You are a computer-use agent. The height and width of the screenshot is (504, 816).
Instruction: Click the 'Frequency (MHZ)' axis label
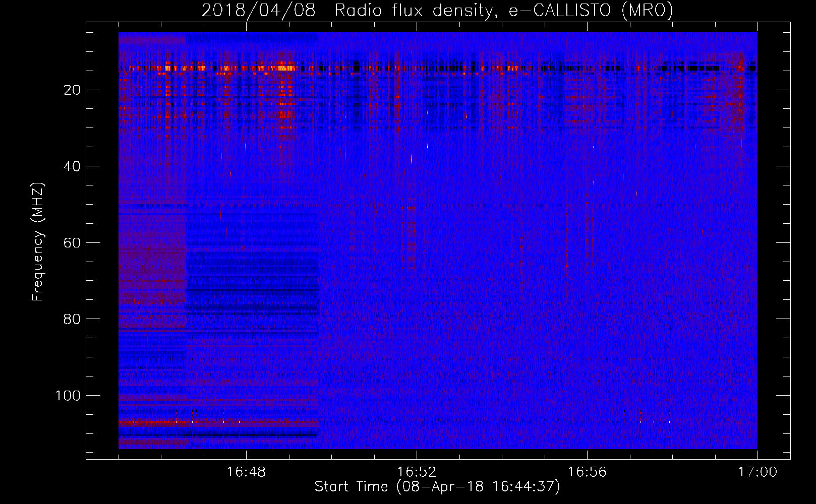tap(38, 242)
